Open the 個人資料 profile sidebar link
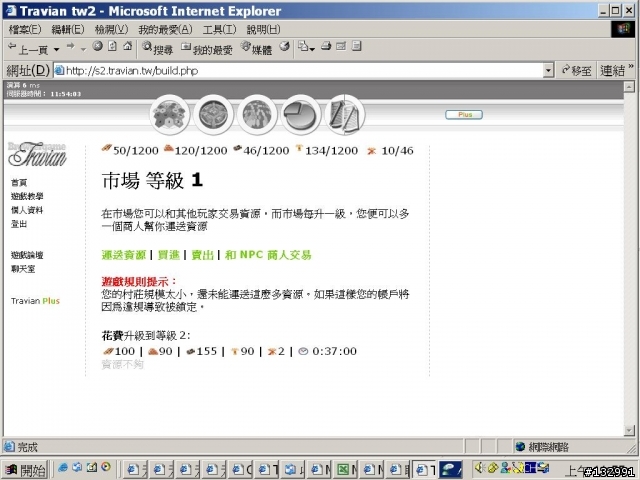The image size is (640, 480). tap(27, 210)
